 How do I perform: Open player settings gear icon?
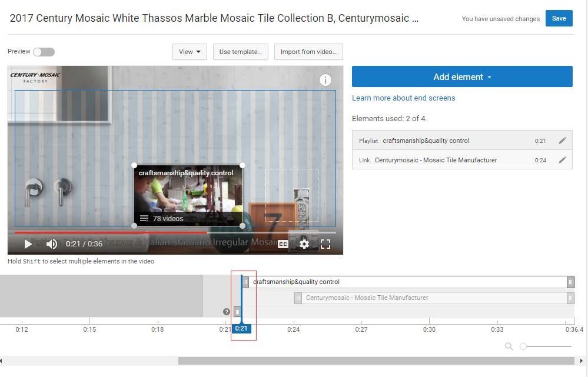click(x=304, y=244)
